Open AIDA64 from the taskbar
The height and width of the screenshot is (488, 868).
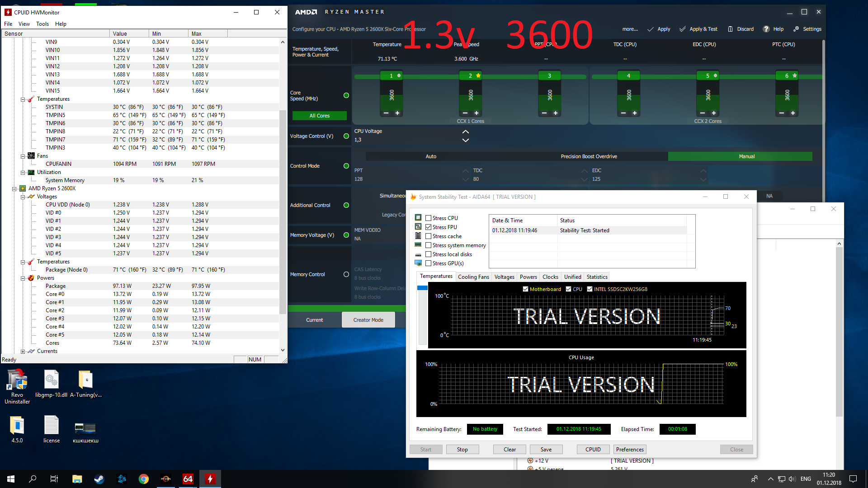point(188,479)
